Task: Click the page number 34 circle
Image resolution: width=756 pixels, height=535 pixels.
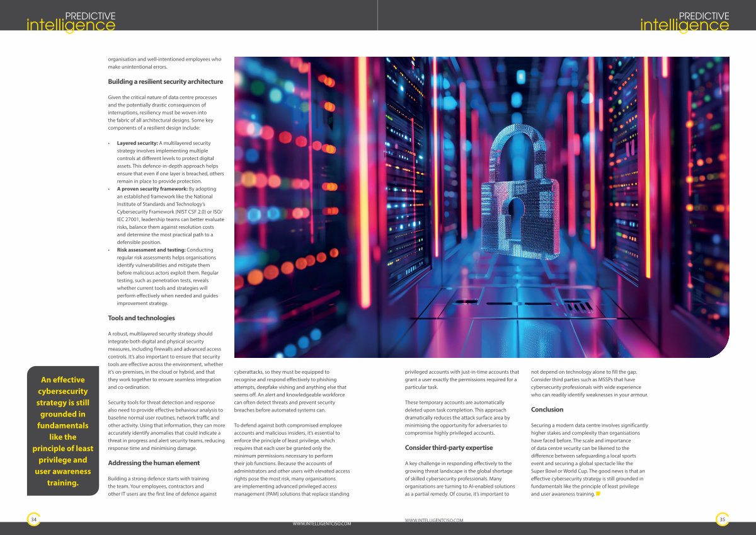Action: point(33,519)
